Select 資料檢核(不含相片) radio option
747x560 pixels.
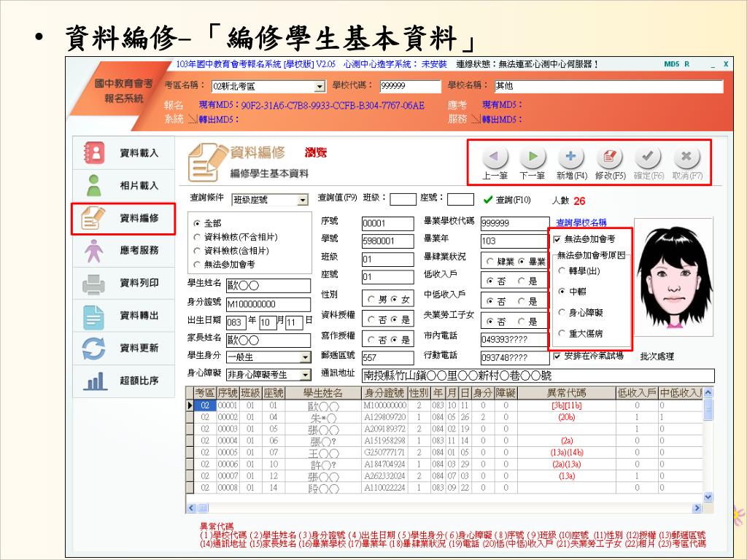197,237
